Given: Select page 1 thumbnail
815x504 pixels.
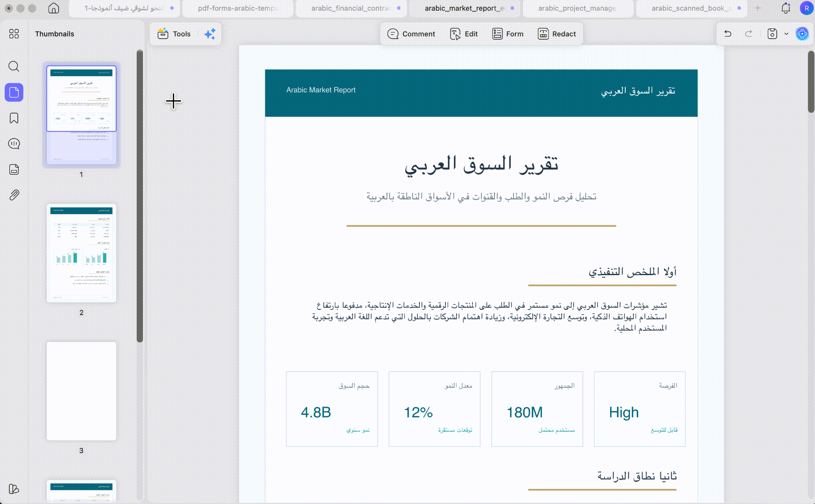Looking at the screenshot, I should click(x=81, y=115).
